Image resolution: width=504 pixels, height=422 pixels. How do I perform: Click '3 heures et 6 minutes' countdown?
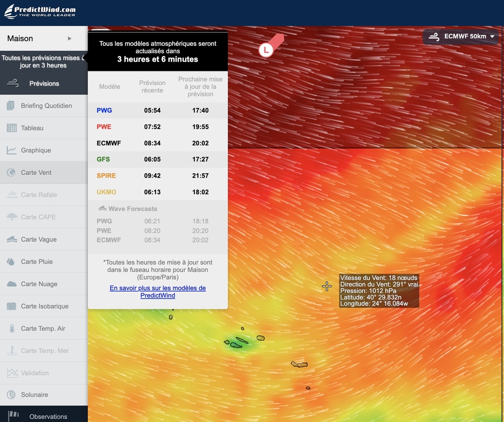tap(157, 59)
